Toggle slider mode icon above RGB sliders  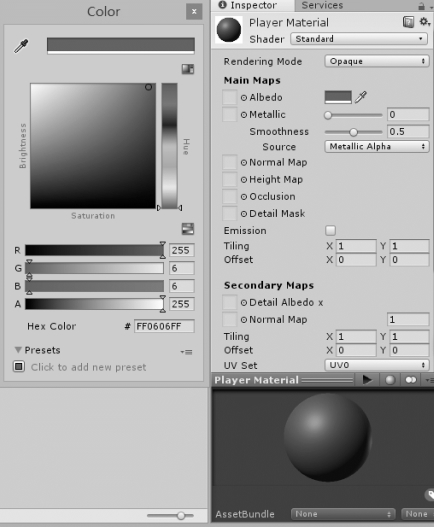[x=188, y=229]
